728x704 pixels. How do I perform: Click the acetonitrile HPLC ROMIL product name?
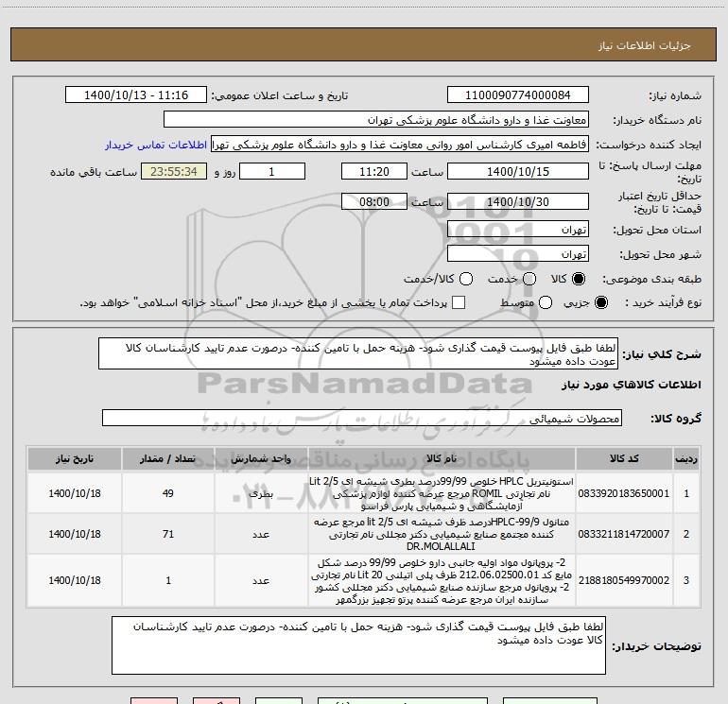click(x=442, y=493)
